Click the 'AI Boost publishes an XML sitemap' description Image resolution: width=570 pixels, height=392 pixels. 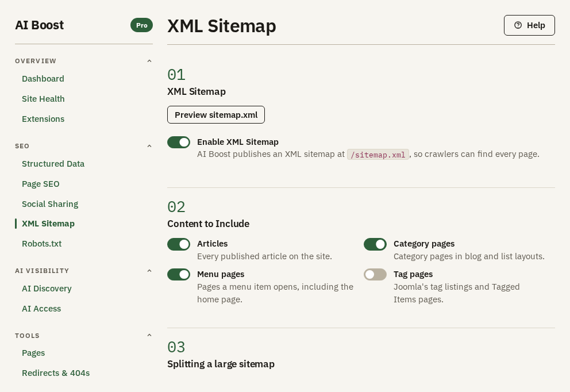[368, 154]
